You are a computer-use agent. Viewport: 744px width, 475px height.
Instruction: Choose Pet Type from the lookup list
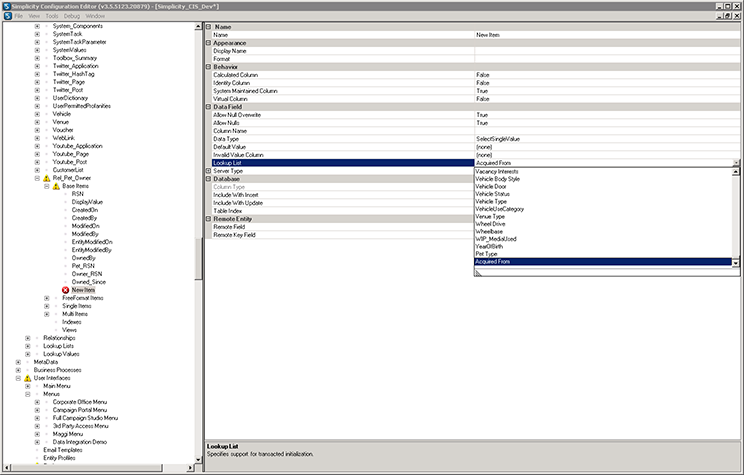point(487,254)
